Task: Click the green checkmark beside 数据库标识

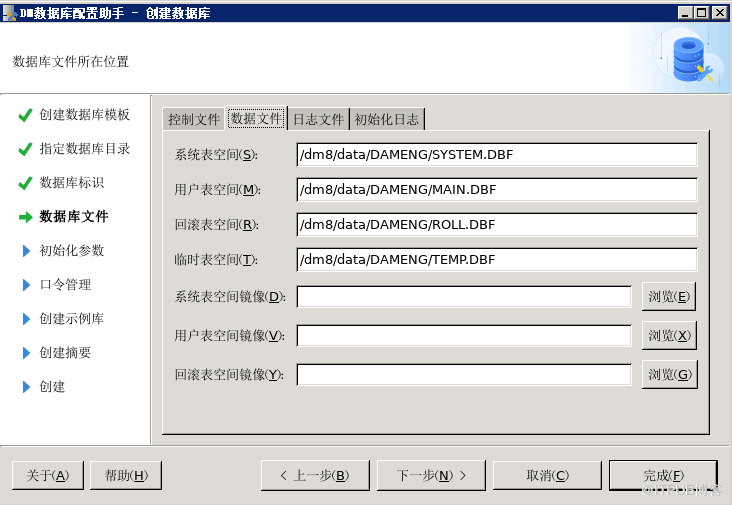Action: click(25, 183)
